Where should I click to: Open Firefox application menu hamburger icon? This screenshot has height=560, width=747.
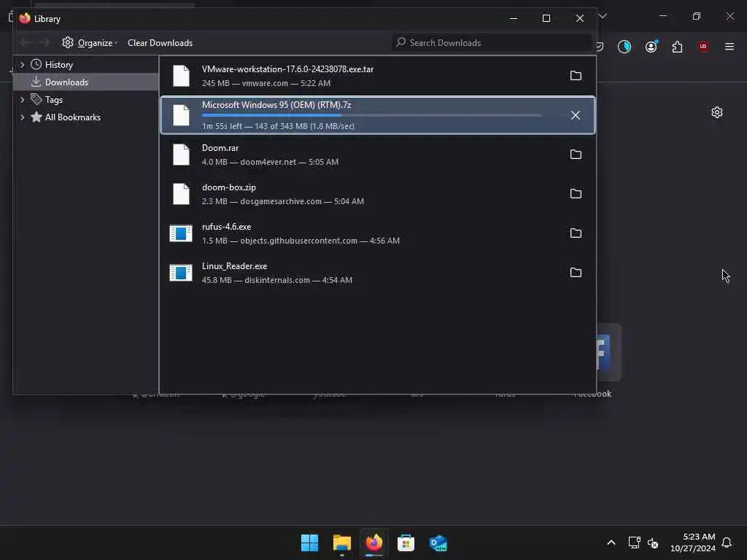pos(729,46)
